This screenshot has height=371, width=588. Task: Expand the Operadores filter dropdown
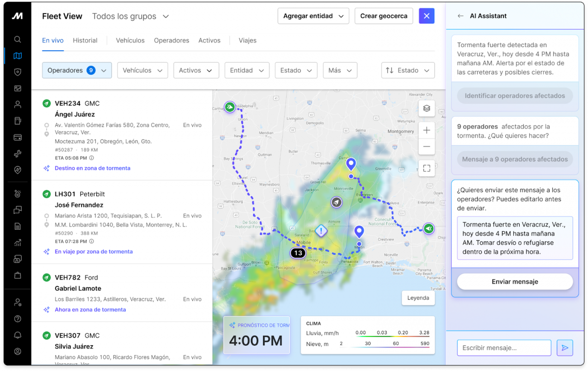pos(77,71)
